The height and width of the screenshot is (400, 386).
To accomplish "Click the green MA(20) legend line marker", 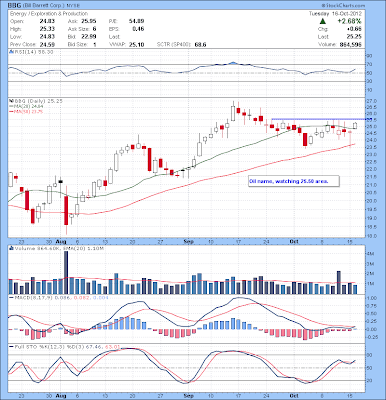I will tap(11, 106).
